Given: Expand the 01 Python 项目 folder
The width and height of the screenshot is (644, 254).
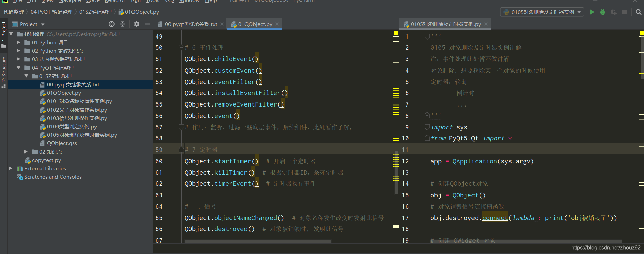Looking at the screenshot, I should pos(18,42).
